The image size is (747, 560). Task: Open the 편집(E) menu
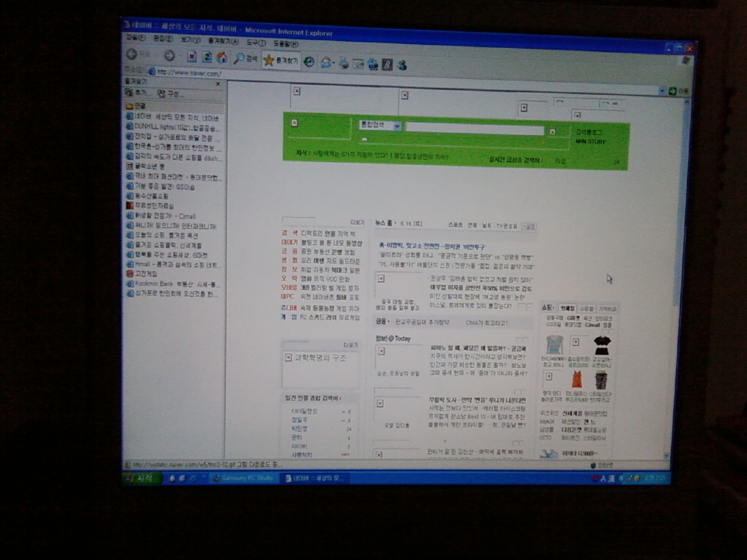[163, 38]
